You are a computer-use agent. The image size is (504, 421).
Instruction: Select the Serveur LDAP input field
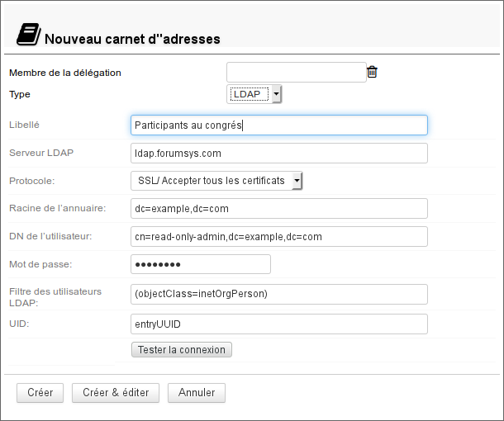click(x=278, y=154)
